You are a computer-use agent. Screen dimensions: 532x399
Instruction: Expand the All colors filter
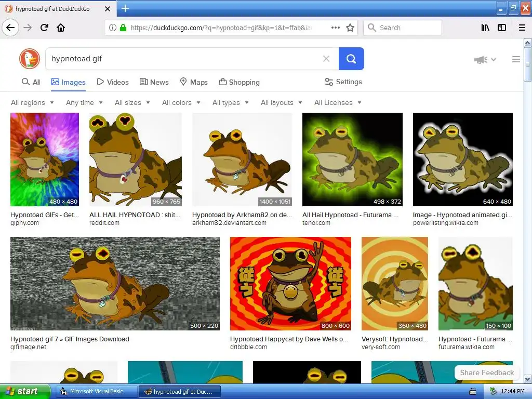click(x=181, y=102)
